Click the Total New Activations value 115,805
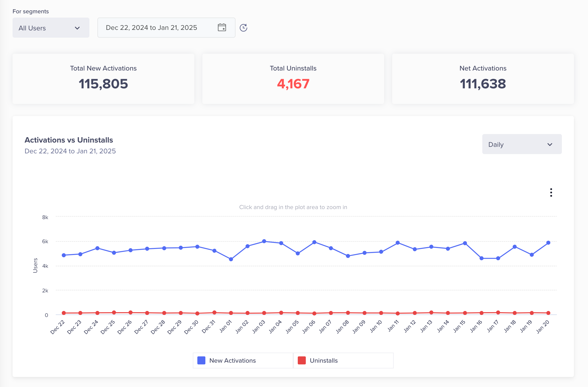This screenshot has width=588, height=387. (103, 84)
